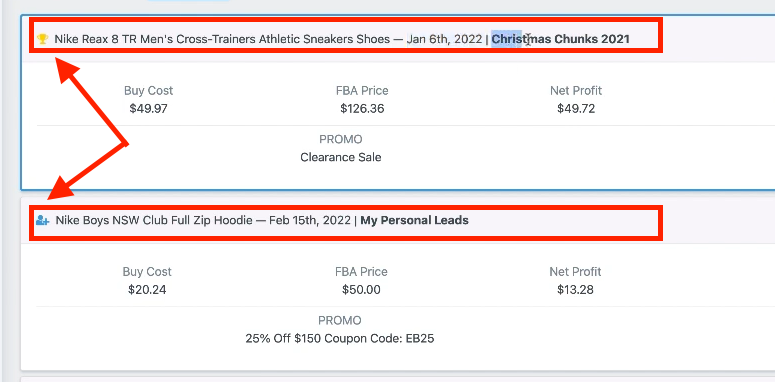Open the Nike Reax 8 TR Cross-Trainers lead title
Image resolution: width=775 pixels, height=382 pixels.
coord(222,39)
